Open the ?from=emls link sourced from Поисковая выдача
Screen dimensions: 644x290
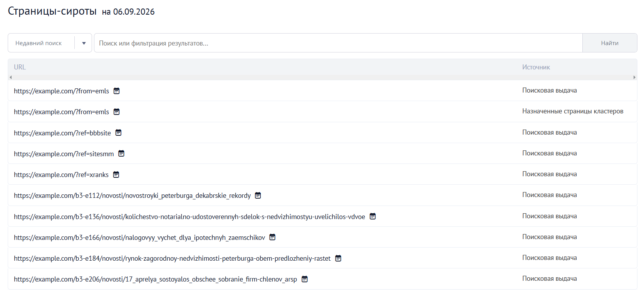(x=62, y=91)
